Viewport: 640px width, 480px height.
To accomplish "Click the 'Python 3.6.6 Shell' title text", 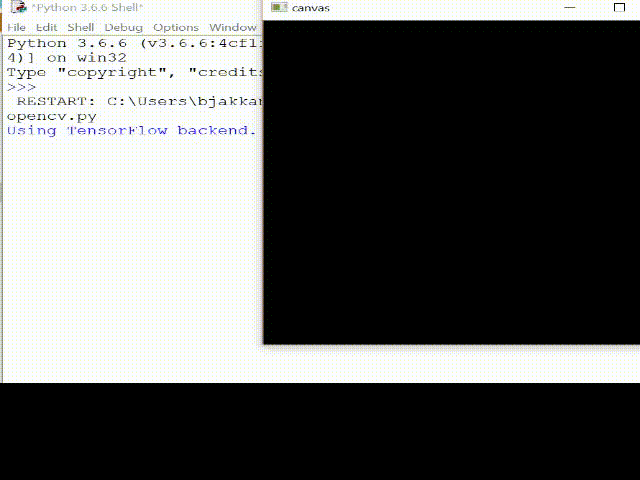I will tap(87, 7).
